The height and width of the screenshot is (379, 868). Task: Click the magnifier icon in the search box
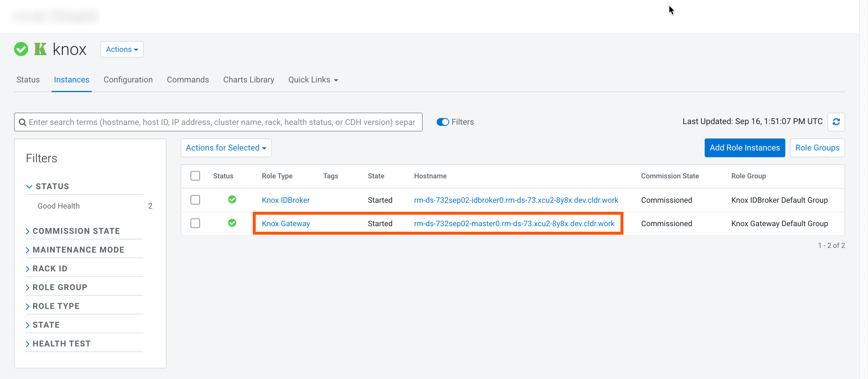point(23,122)
